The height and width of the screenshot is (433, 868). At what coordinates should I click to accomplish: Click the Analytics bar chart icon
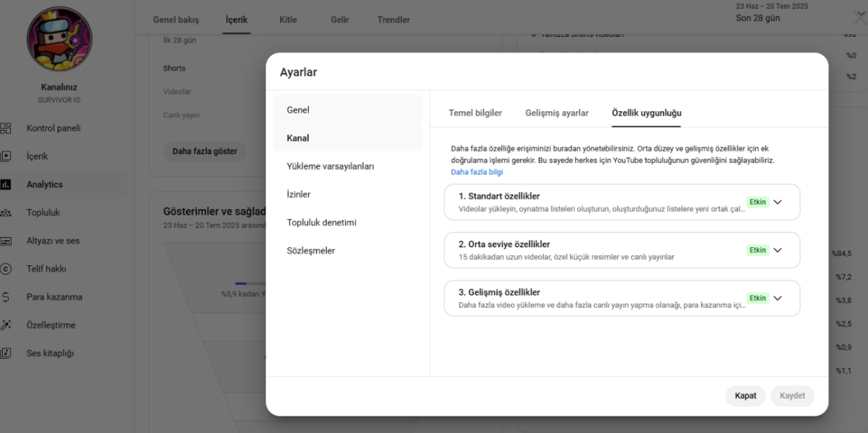6,184
